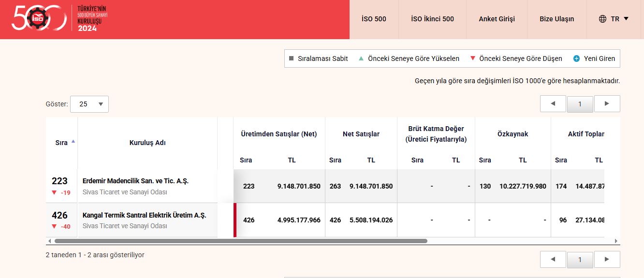644x278 pixels.
Task: Click the Kuruluş Adı column header
Action: [147, 143]
